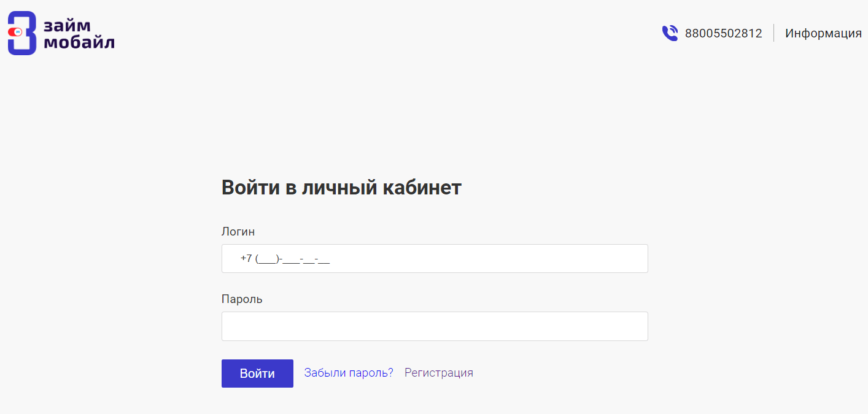Click the Войти button

pyautogui.click(x=257, y=374)
